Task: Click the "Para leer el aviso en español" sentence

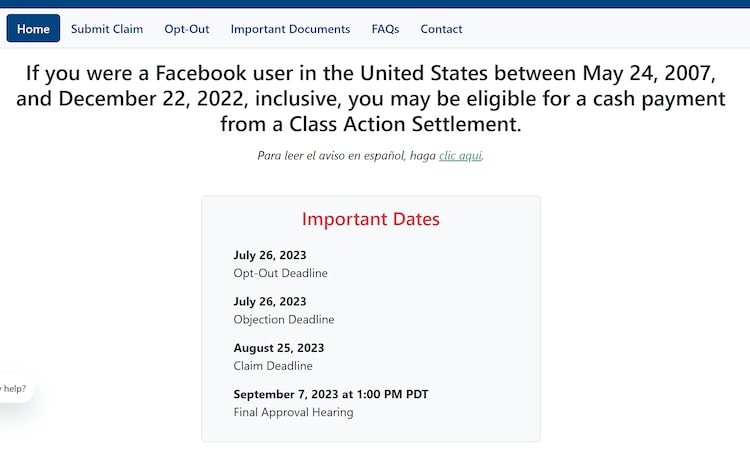Action: pyautogui.click(x=345, y=156)
